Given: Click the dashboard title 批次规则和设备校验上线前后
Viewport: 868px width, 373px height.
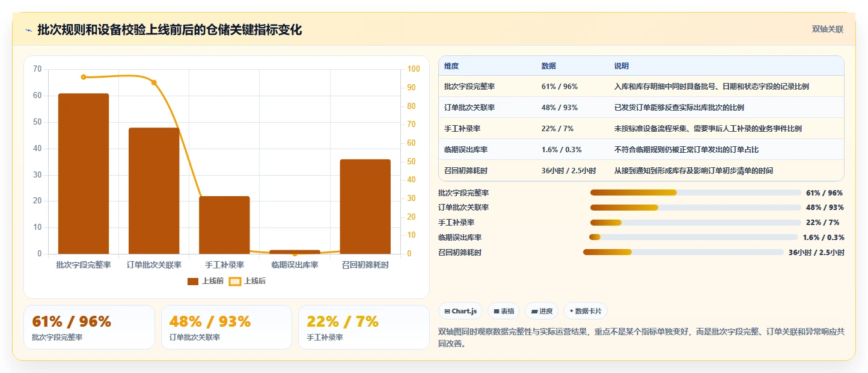Looking at the screenshot, I should pyautogui.click(x=170, y=30).
